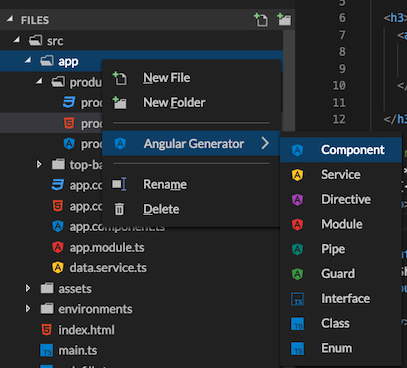Click the red Angular icon of app.module.ts

[x=58, y=247]
